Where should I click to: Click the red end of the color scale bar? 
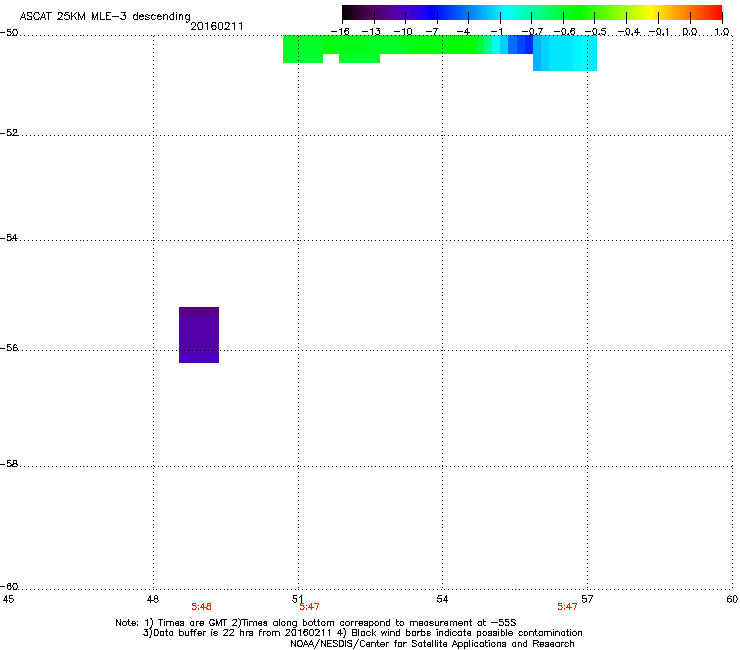715,13
